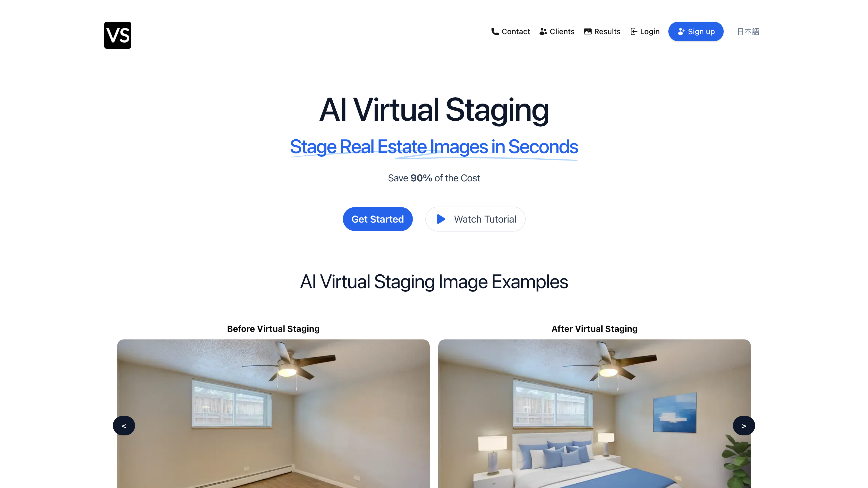Click the Contact navigation link
This screenshot has width=868, height=488.
pos(510,31)
